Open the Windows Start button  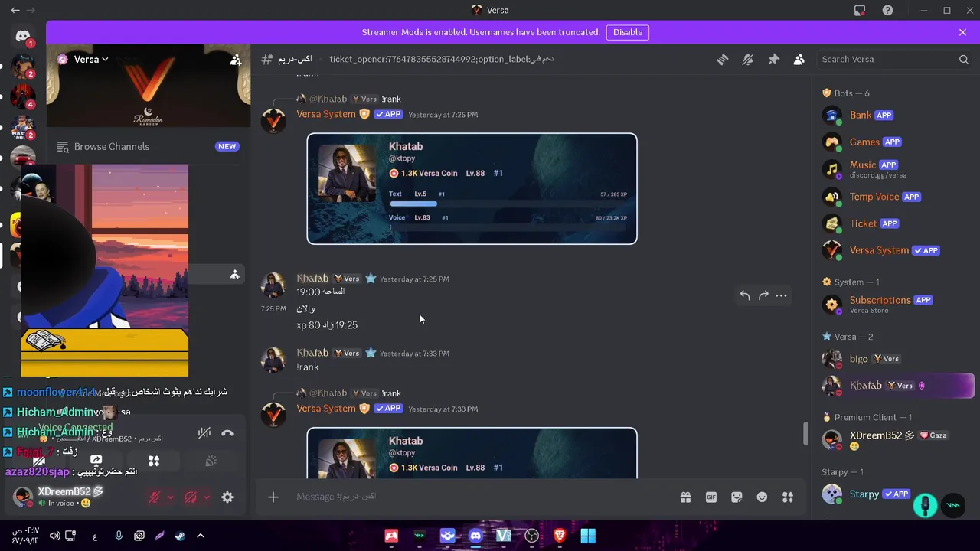pyautogui.click(x=587, y=536)
